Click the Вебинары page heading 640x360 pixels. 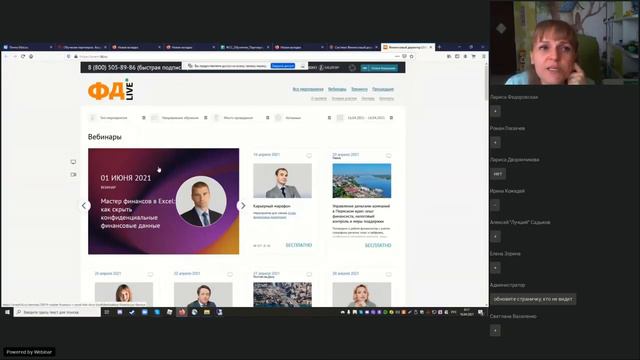point(105,137)
